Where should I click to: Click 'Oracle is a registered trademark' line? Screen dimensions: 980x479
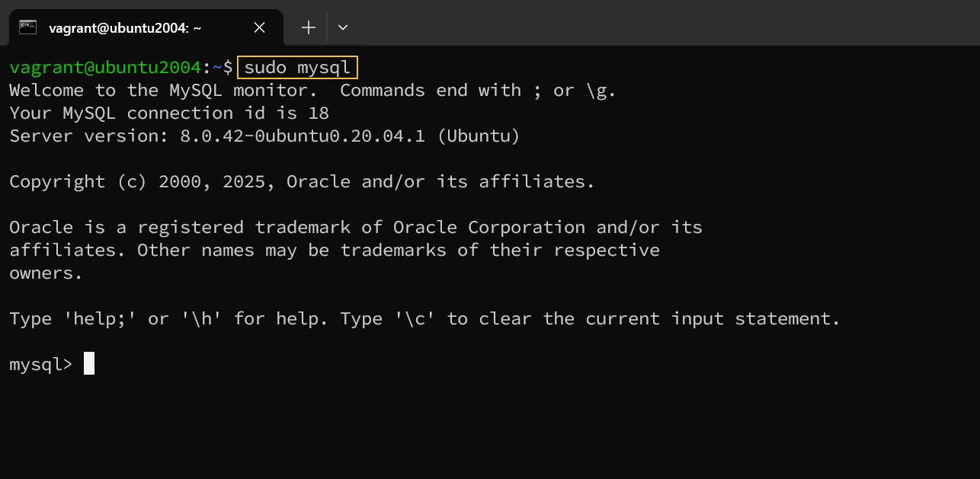[356, 228]
